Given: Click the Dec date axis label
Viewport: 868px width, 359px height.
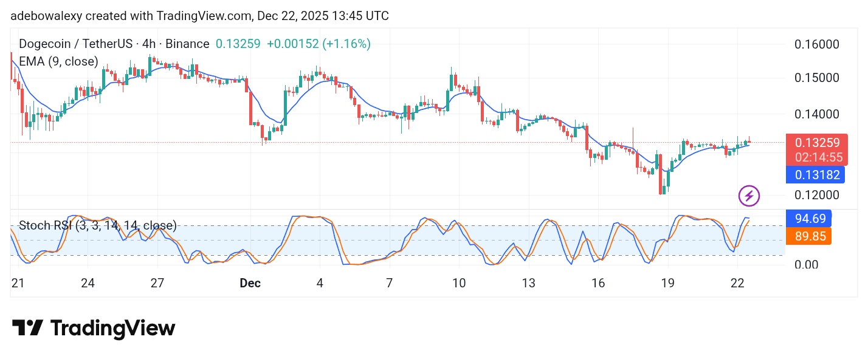Looking at the screenshot, I should 250,283.
